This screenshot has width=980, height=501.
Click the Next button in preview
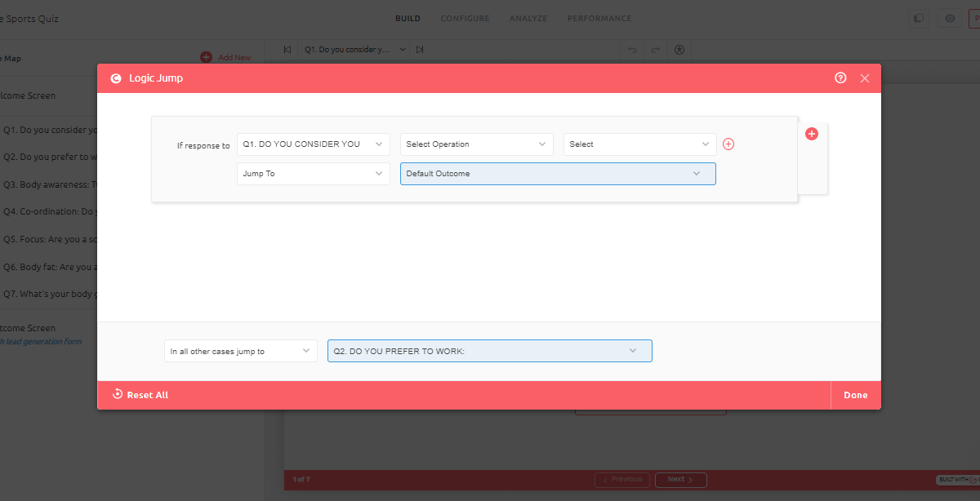click(680, 480)
